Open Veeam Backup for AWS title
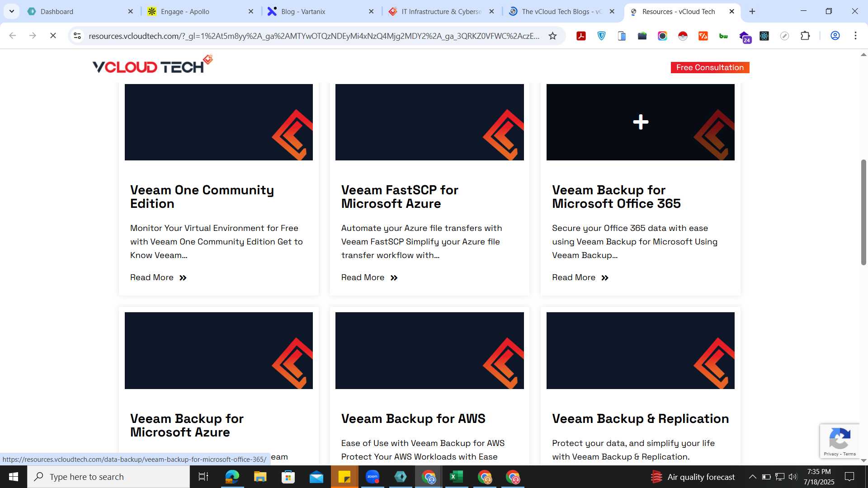Viewport: 868px width, 488px height. (x=413, y=418)
